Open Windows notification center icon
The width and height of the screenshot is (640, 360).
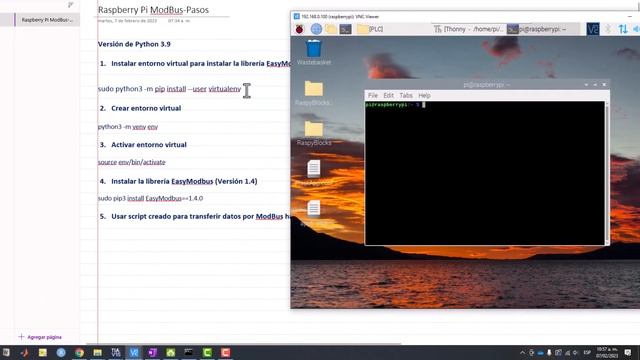[x=628, y=353]
